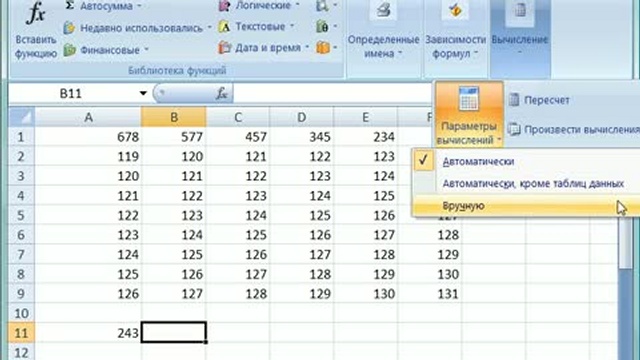Screen dimensions: 640x360
Task: Open the math functions theta icon
Action: [326, 27]
